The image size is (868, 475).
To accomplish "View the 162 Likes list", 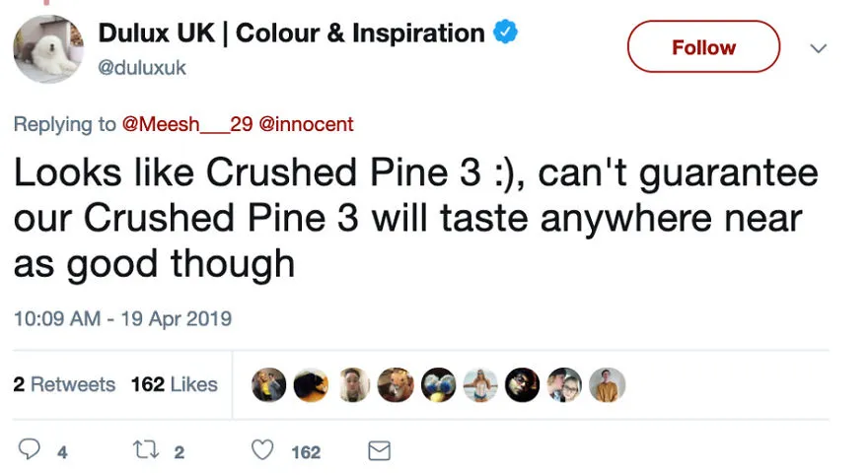I will click(175, 384).
